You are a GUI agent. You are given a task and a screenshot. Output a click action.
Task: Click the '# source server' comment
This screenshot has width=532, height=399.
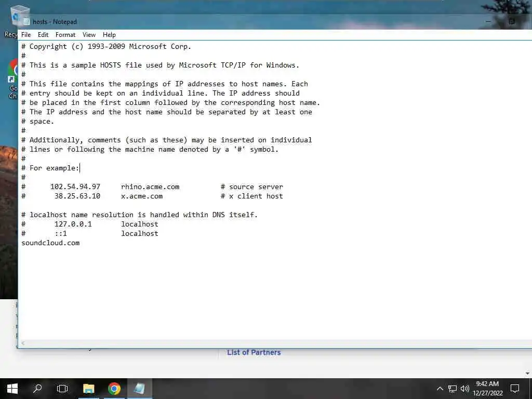coord(252,187)
